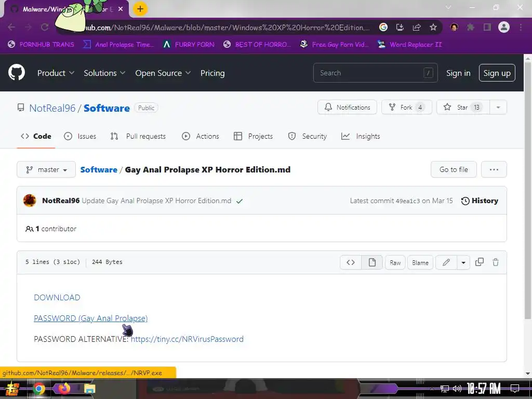Open the Blame view
Viewport: 532px width, 399px height.
click(420, 262)
